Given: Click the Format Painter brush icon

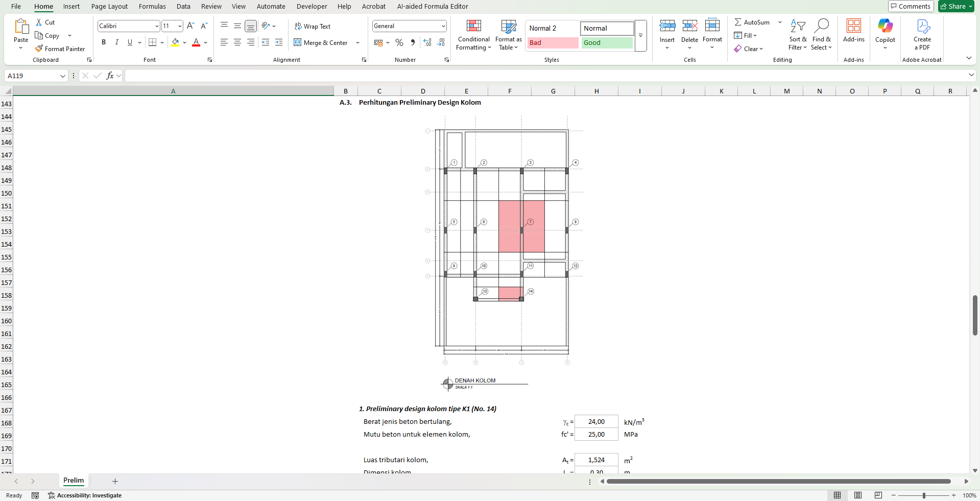Looking at the screenshot, I should coord(39,49).
